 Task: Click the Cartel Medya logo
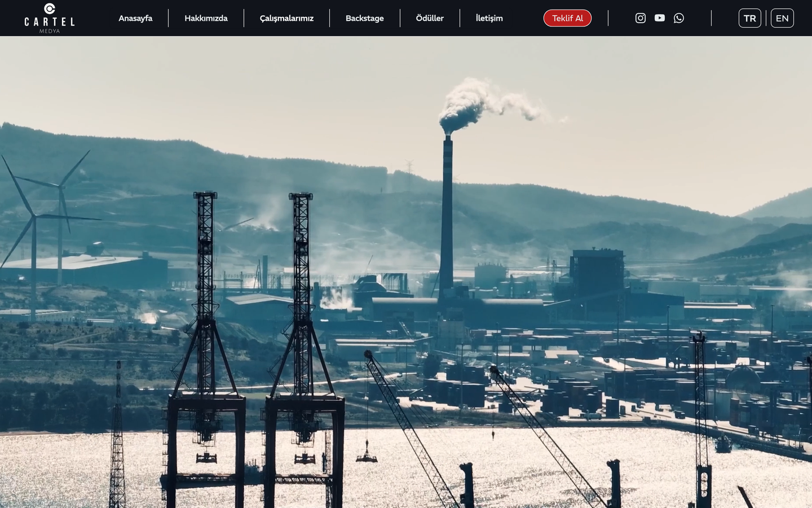50,18
